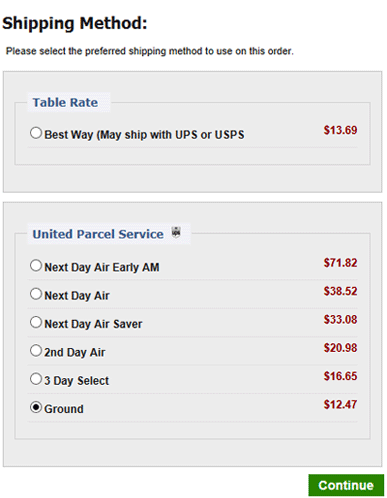Click the 2nd Day Air label text

[x=75, y=352]
